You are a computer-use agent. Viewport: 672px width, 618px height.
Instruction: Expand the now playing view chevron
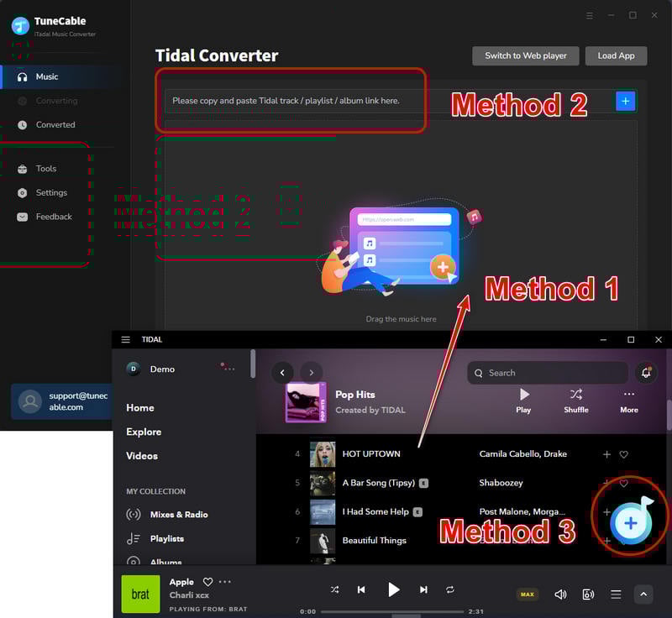(x=643, y=594)
